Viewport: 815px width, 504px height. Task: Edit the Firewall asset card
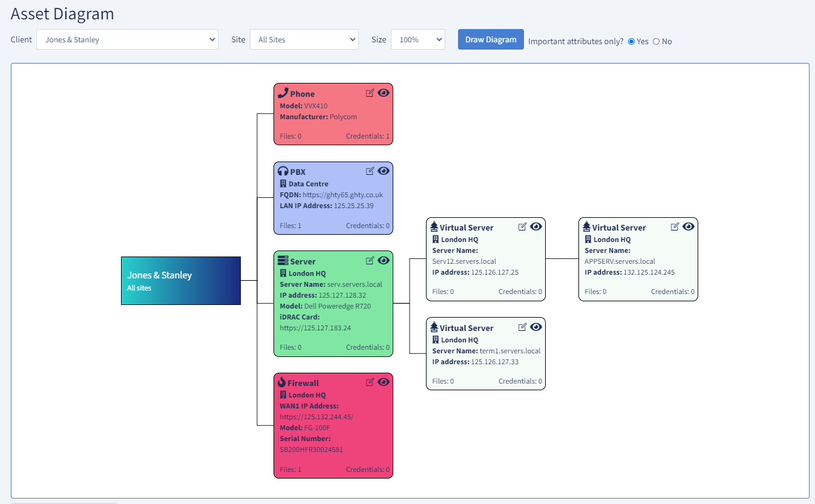coord(370,382)
